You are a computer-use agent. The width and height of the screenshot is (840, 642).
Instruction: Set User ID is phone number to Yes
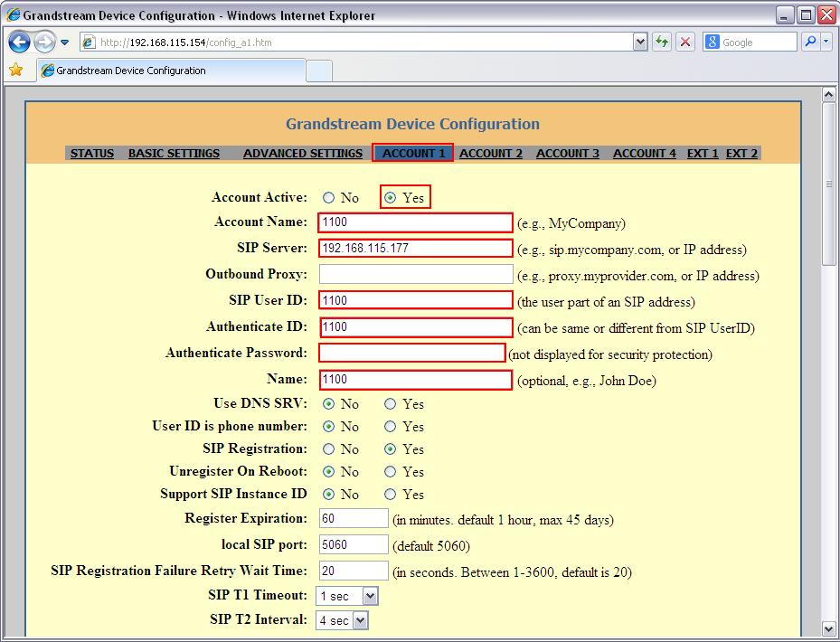point(390,426)
